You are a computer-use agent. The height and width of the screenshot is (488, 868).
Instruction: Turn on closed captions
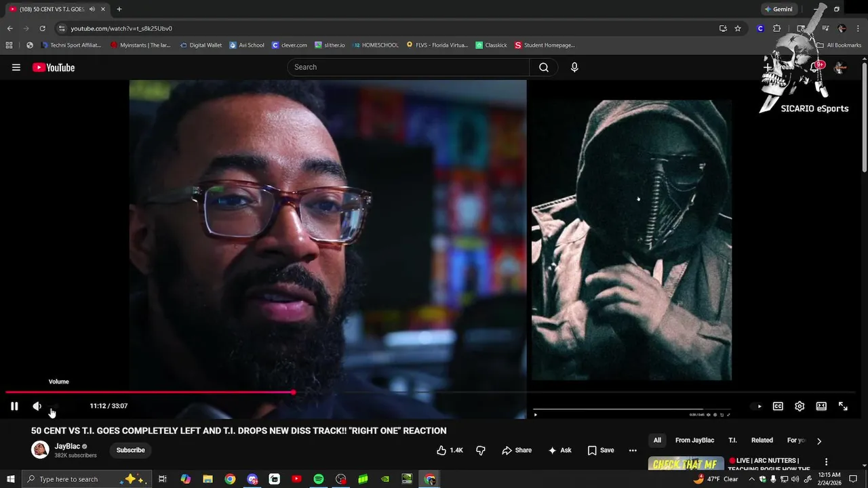click(x=778, y=406)
